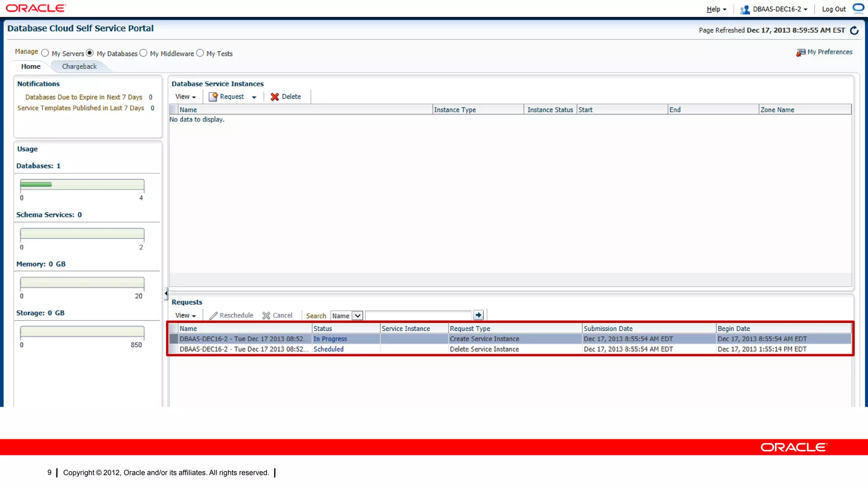Viewport: 868px width, 488px height.
Task: Click the DBAAS-DEC16-2 user icon
Action: click(745, 9)
